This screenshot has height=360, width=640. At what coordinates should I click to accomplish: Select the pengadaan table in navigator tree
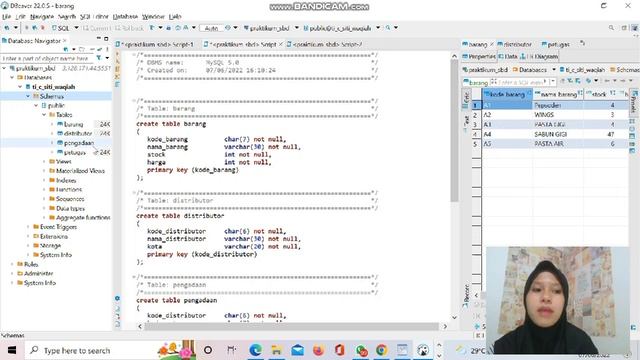tap(78, 143)
